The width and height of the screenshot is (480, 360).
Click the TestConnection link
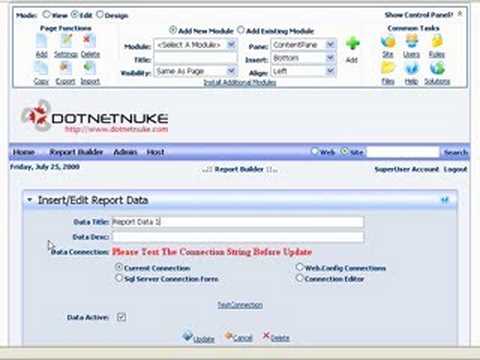point(240,305)
